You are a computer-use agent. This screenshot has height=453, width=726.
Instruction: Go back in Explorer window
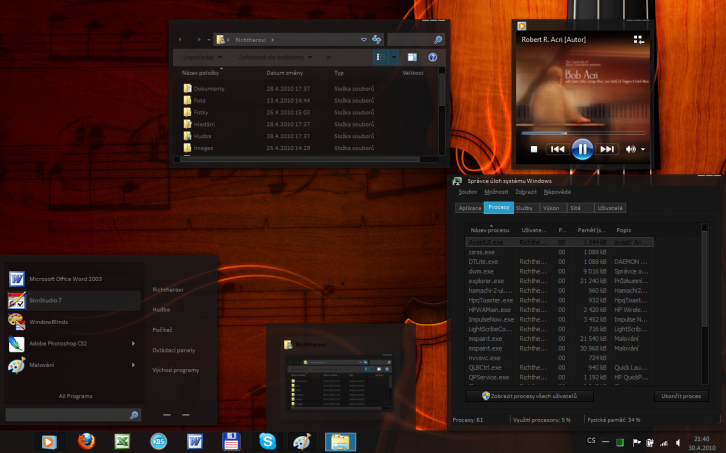coord(180,39)
